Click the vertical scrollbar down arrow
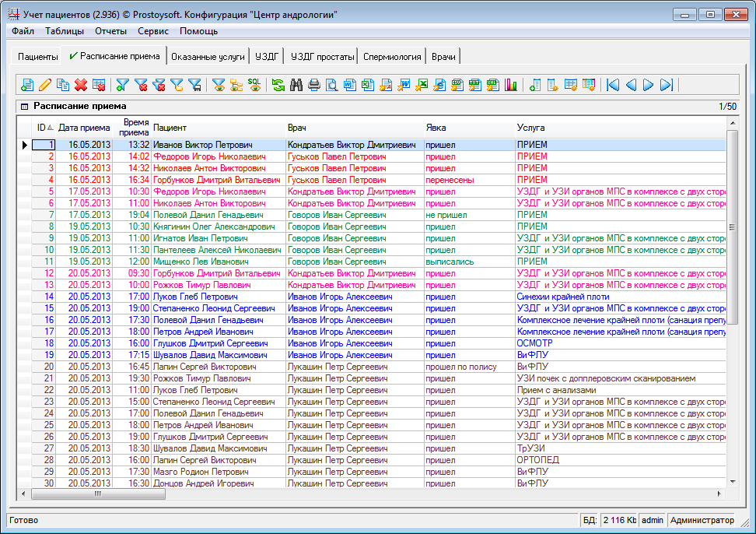 click(732, 482)
